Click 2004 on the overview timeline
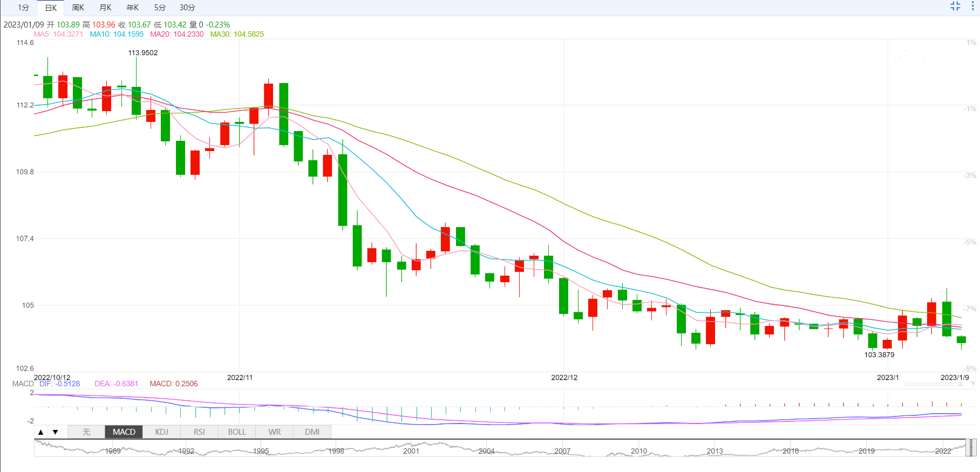Screen dimensions: 980x472 point(486,451)
